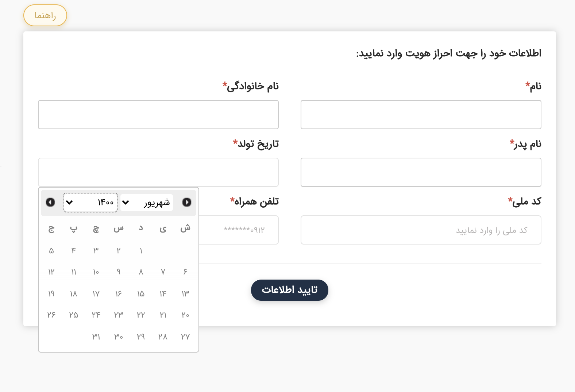
Task: Click the previous month arrow icon in calendar
Action: coord(187,202)
